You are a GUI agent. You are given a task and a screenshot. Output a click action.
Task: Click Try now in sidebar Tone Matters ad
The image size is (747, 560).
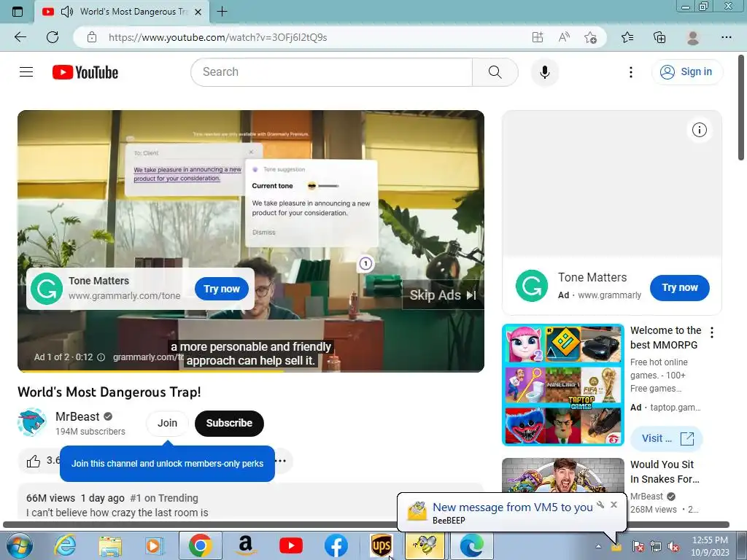[x=679, y=287]
